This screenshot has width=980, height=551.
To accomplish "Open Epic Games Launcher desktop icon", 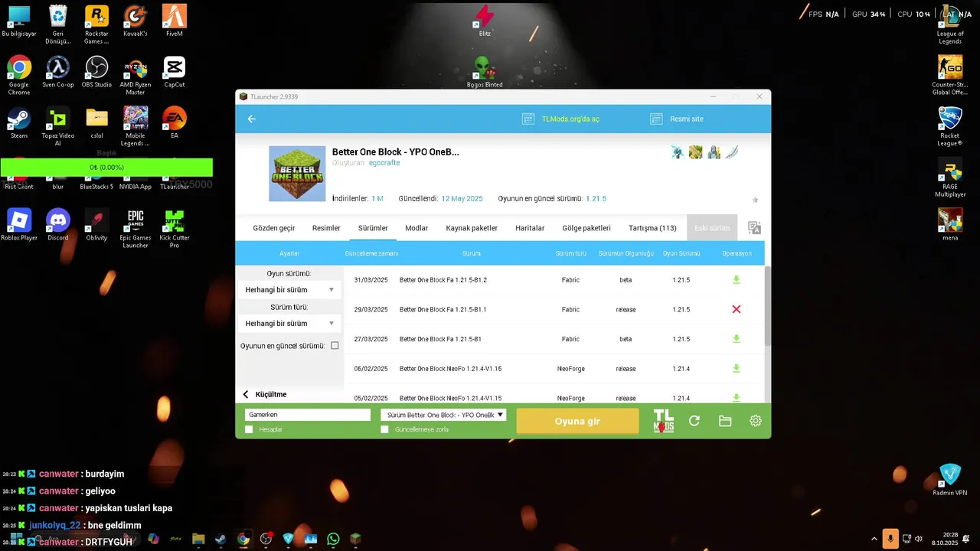I will tap(136, 229).
